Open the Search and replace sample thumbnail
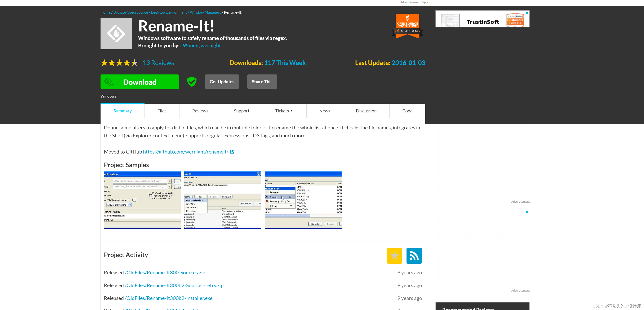Image resolution: width=644 pixels, height=310 pixels. 142,200
